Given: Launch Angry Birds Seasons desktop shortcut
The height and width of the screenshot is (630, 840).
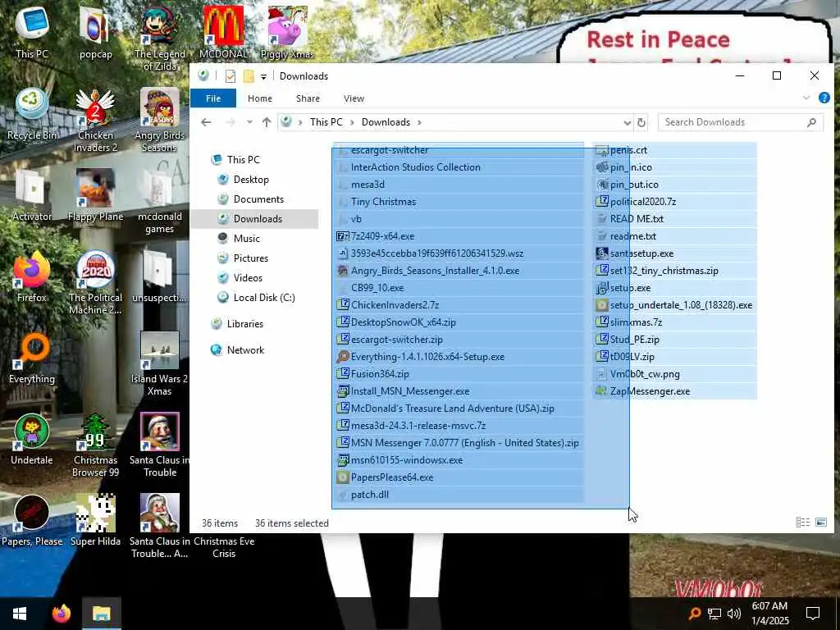Looking at the screenshot, I should [x=159, y=120].
